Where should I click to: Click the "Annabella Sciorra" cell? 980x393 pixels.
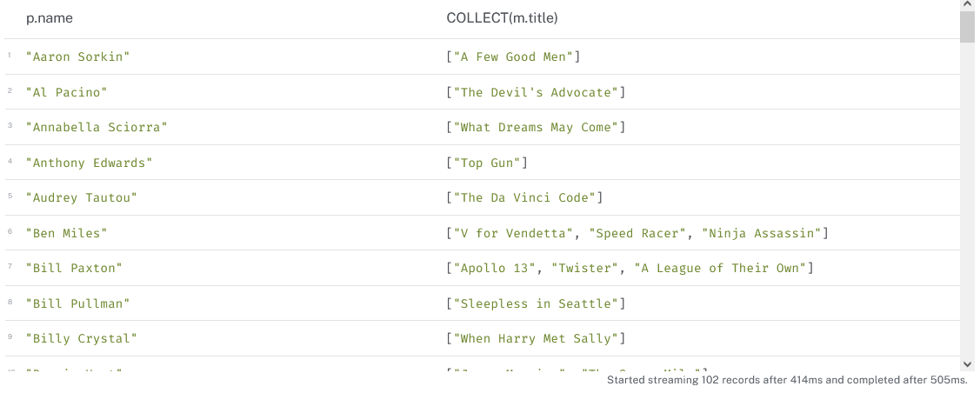click(97, 128)
